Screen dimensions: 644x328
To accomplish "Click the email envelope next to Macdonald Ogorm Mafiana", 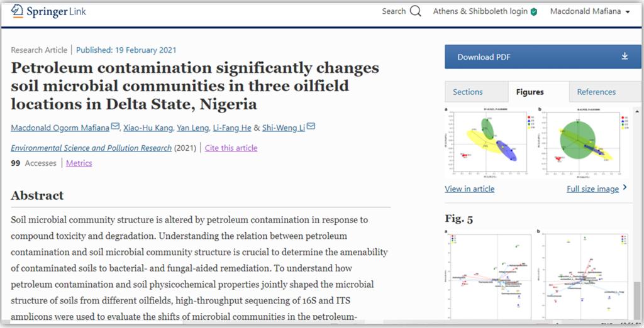I will (115, 128).
